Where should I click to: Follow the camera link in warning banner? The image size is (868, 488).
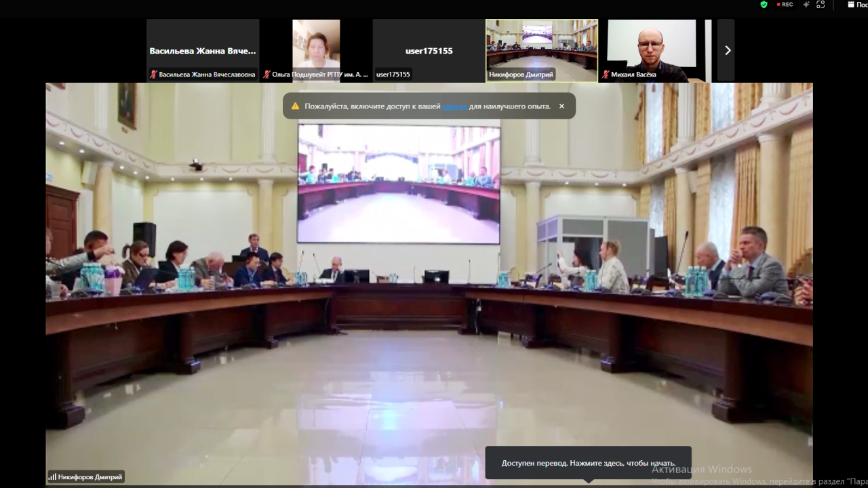pyautogui.click(x=454, y=106)
